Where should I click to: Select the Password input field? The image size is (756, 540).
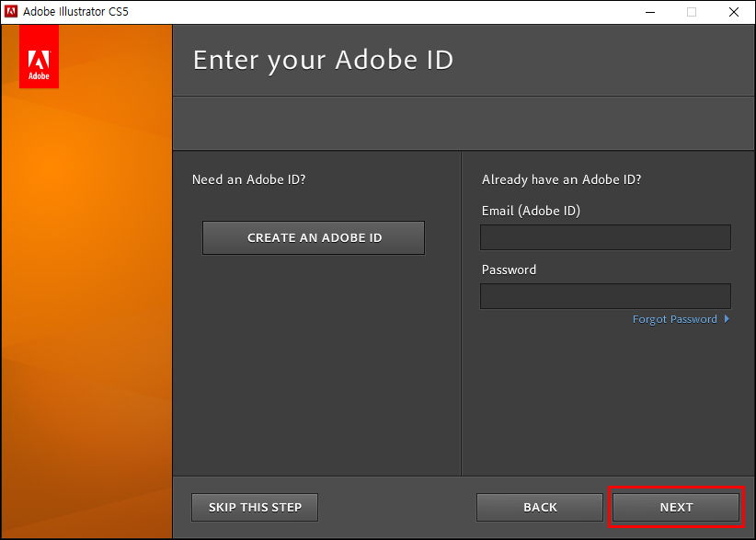(x=605, y=296)
